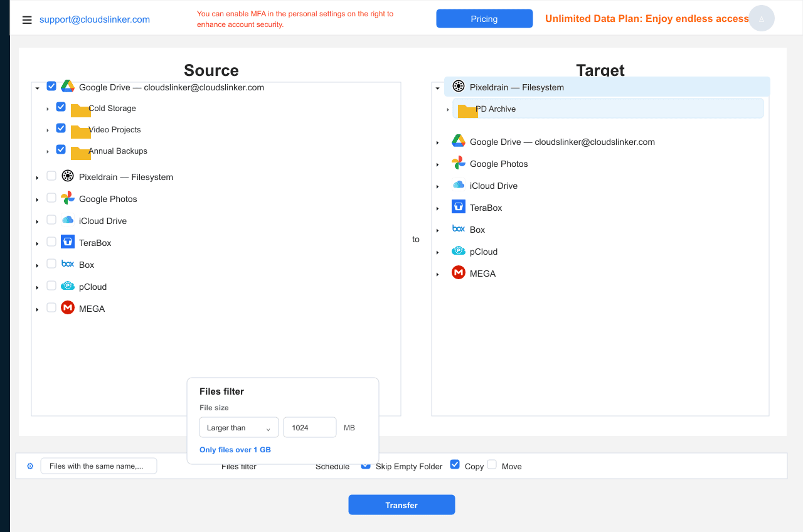This screenshot has height=532, width=803.
Task: Toggle the Skip Empty Folder checkbox
Action: [x=366, y=465]
